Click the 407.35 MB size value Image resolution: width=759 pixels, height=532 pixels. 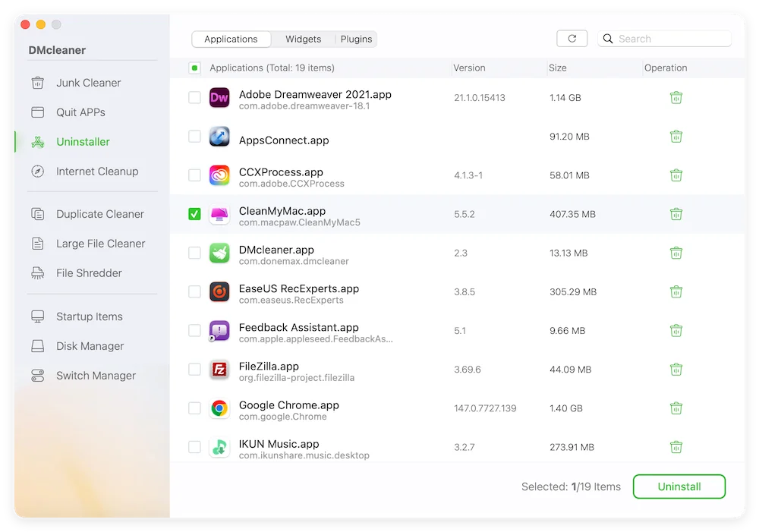pos(572,214)
